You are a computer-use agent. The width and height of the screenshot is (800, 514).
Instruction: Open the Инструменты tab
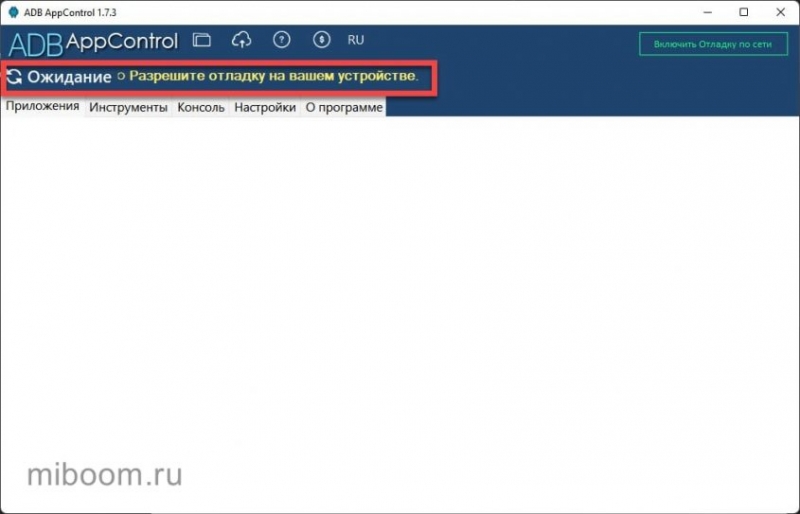click(129, 107)
